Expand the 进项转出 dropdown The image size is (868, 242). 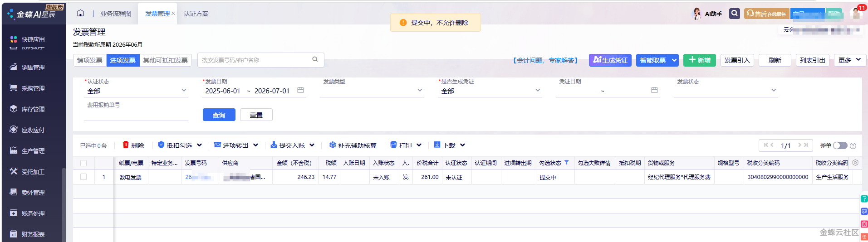tap(255, 145)
